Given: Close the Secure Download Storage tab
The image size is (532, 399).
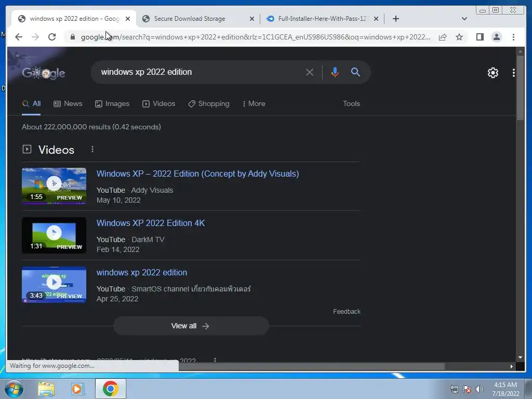Looking at the screenshot, I should point(252,19).
